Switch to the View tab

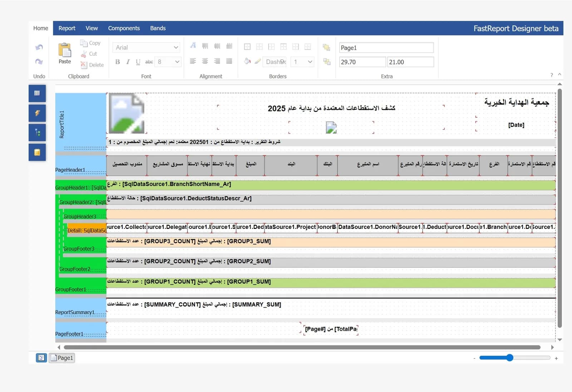coord(92,28)
